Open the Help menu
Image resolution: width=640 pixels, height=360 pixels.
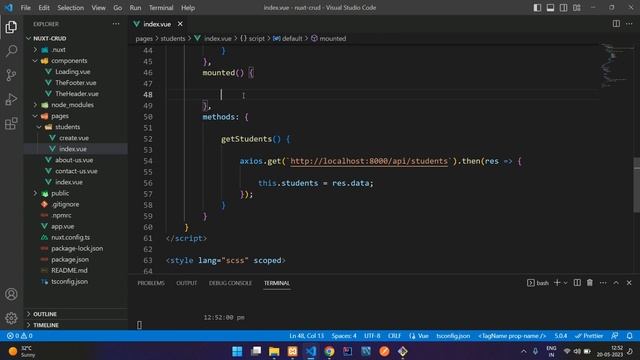click(188, 8)
